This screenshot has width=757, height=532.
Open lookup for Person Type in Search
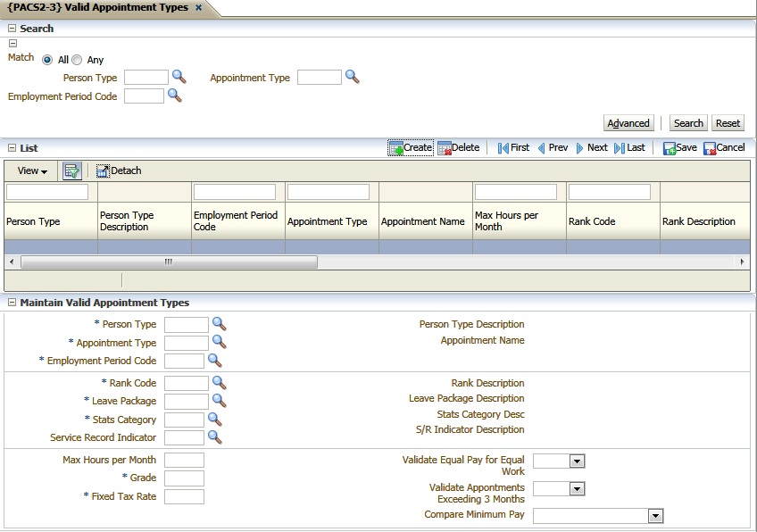[x=179, y=78]
